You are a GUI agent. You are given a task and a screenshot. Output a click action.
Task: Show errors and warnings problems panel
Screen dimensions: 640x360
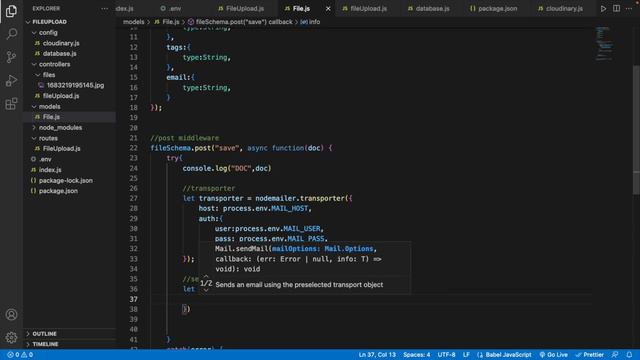pos(20,355)
